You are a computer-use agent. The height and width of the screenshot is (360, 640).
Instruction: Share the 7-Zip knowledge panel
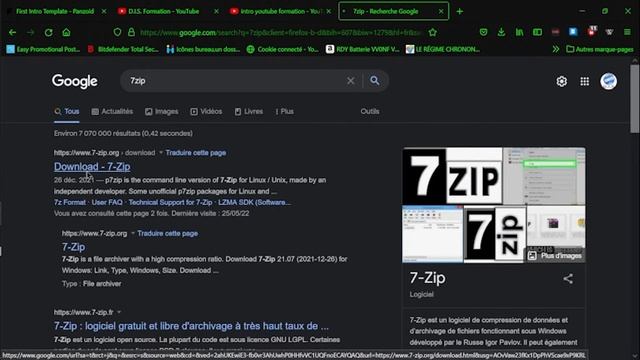(x=568, y=279)
